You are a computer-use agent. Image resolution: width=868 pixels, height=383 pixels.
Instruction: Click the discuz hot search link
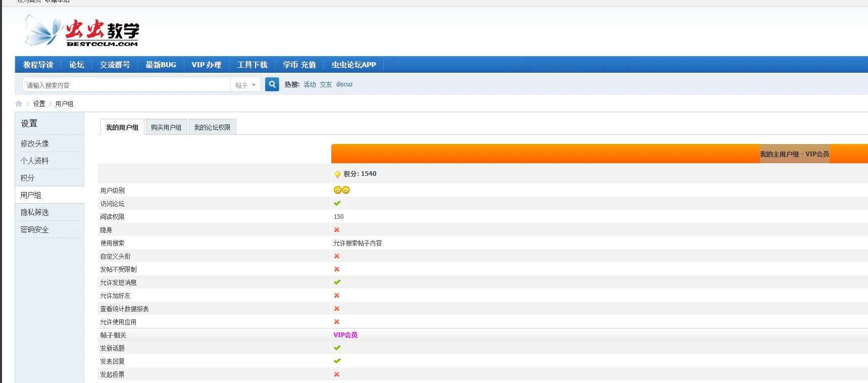pos(344,84)
